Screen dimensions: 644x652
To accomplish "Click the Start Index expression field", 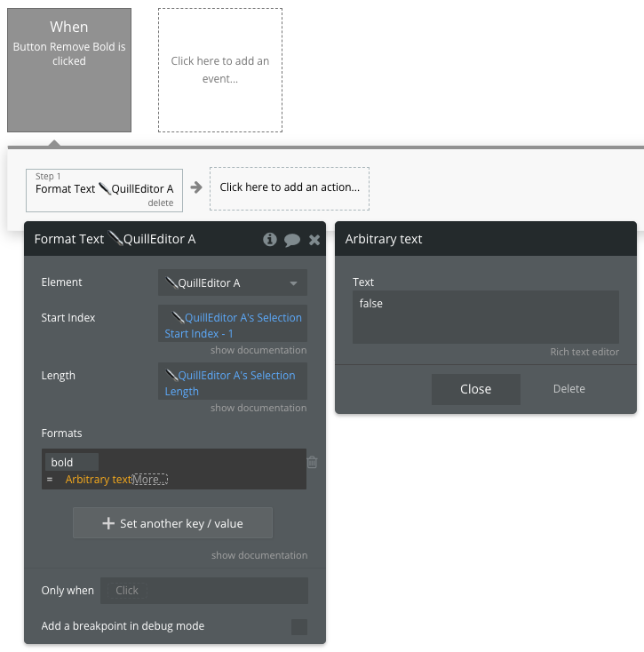I will click(233, 325).
